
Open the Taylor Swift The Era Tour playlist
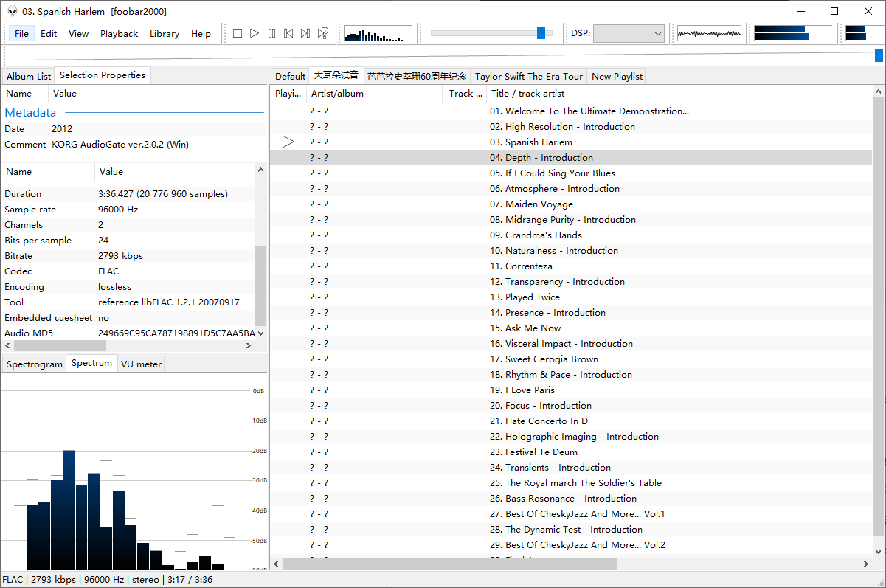[x=528, y=76]
